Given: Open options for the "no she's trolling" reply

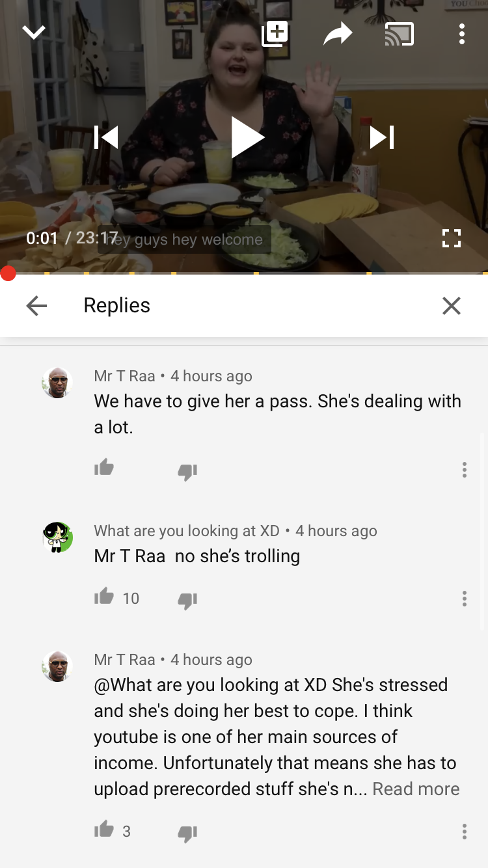Looking at the screenshot, I should tap(464, 599).
